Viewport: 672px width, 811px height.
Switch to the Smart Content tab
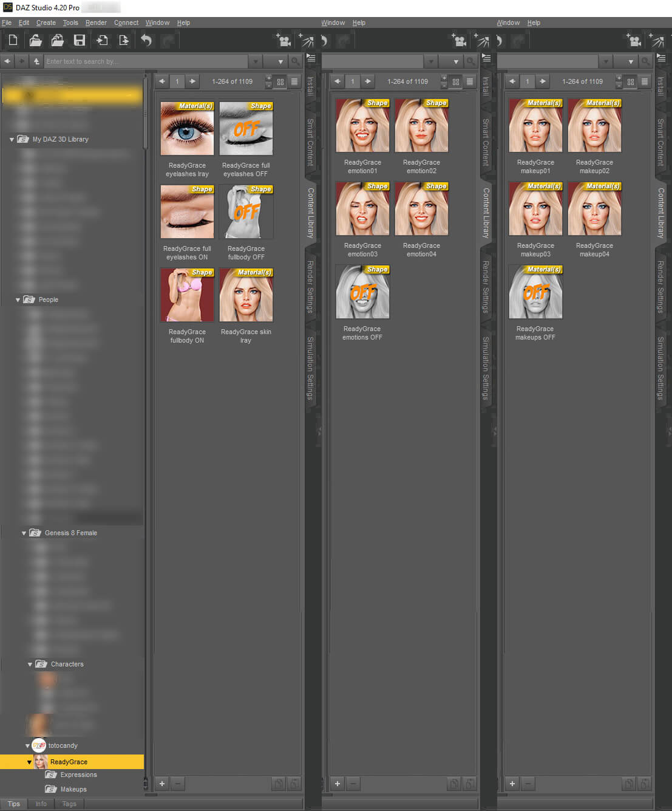point(310,142)
